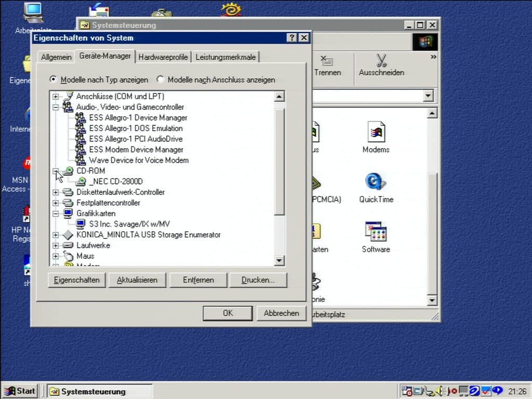The width and height of the screenshot is (532, 399).
Task: Open the Start menu
Action: pyautogui.click(x=20, y=391)
